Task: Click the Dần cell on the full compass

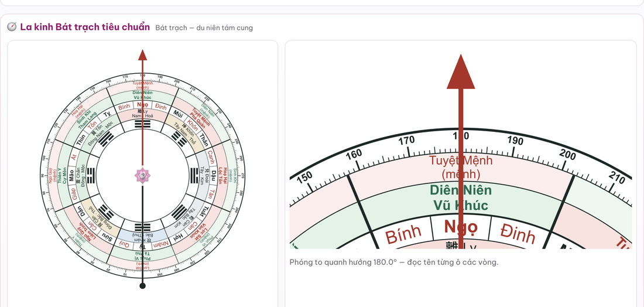Action: pos(83,212)
